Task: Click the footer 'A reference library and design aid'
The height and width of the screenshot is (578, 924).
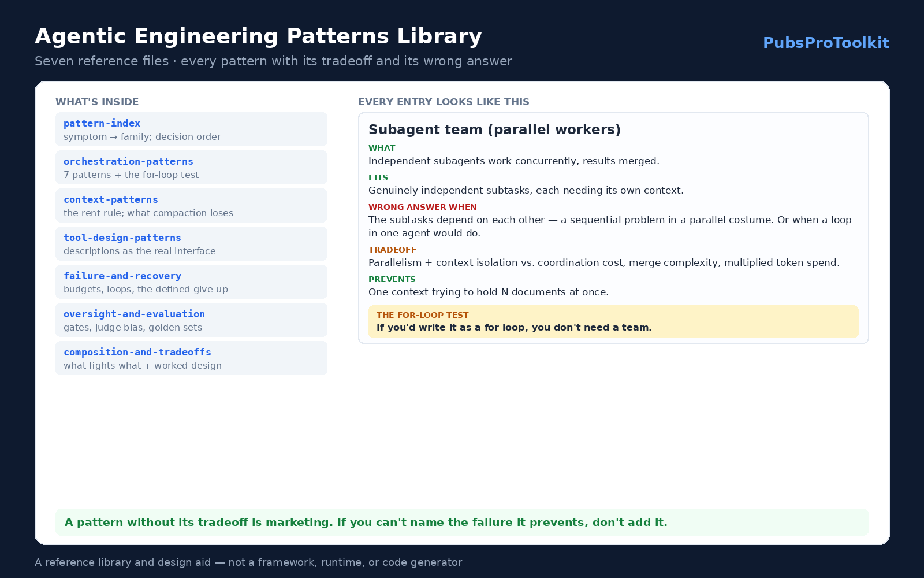Action: point(248,562)
